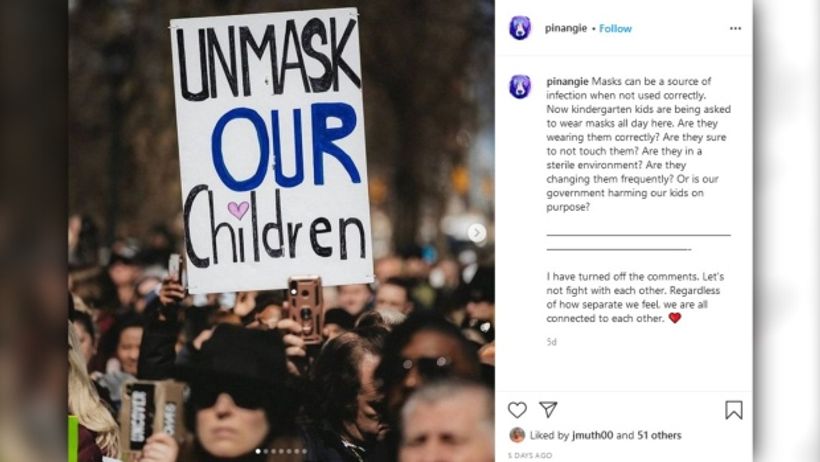Viewport: 820px width, 462px height.
Task: Open the three-dot more options menu
Action: [x=735, y=28]
